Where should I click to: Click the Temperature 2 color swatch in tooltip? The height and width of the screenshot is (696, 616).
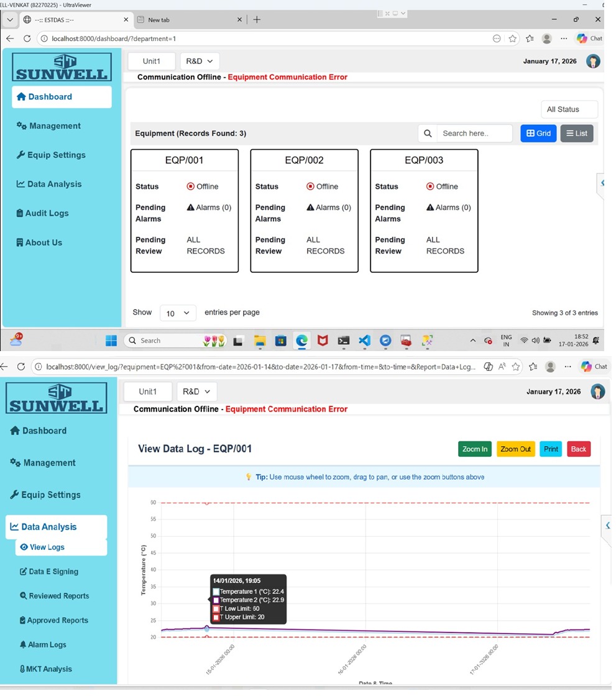pyautogui.click(x=216, y=600)
